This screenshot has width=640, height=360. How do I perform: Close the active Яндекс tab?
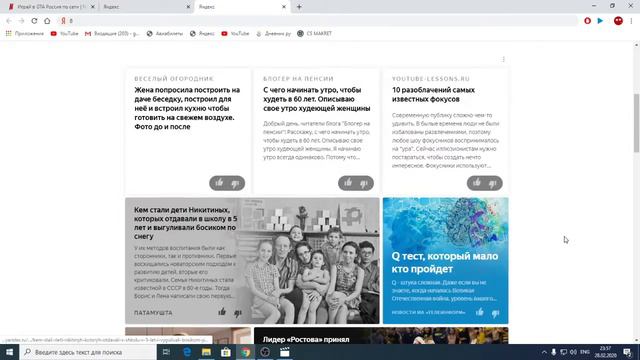point(284,7)
